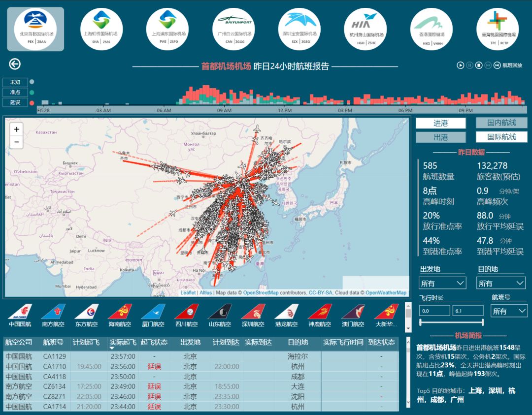Filter by 中国国航 airline tail icon
Screen dimensions: 532x415
click(x=20, y=312)
